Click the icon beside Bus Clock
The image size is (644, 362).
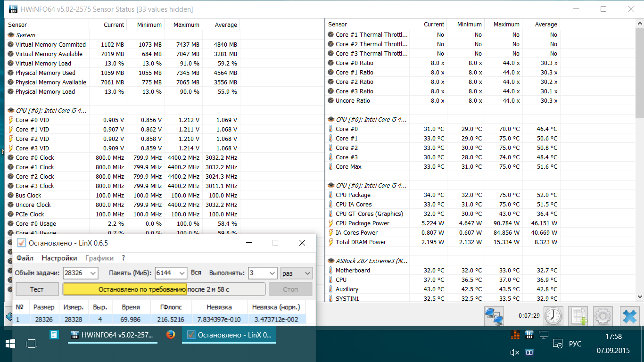click(11, 195)
